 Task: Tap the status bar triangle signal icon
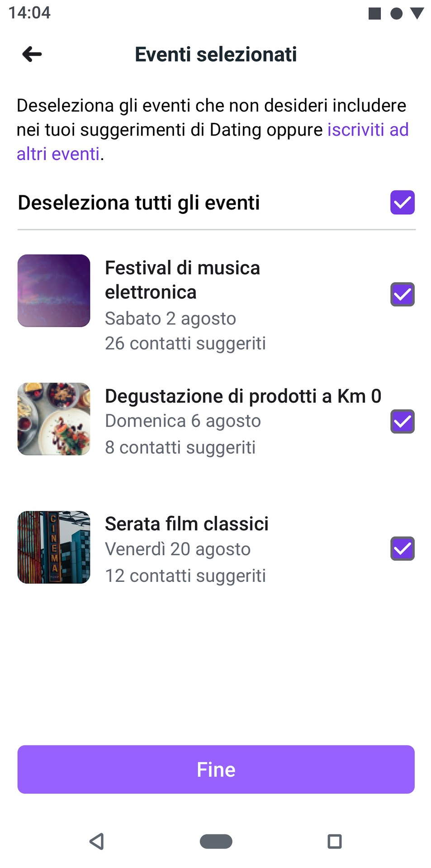(417, 14)
